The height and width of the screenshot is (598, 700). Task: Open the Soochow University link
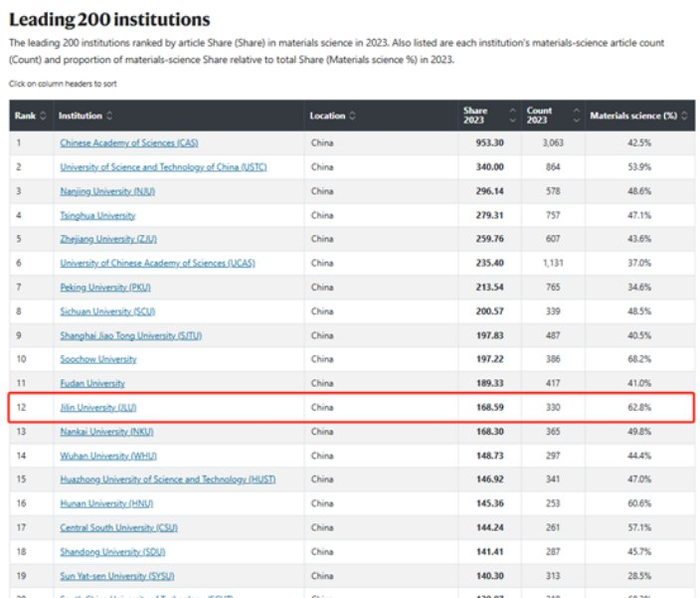pos(98,359)
